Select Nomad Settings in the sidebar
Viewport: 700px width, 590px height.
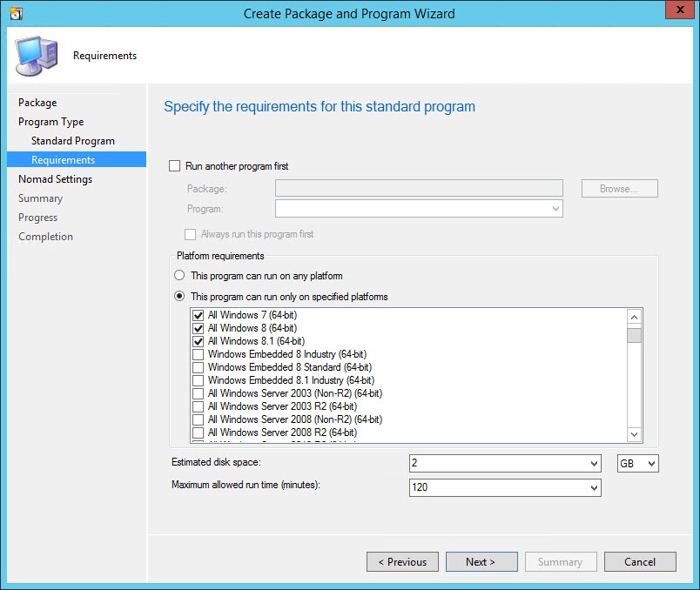55,179
